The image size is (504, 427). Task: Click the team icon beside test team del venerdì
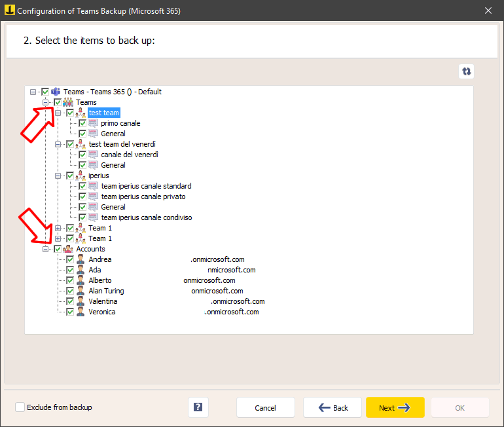pyautogui.click(x=81, y=144)
